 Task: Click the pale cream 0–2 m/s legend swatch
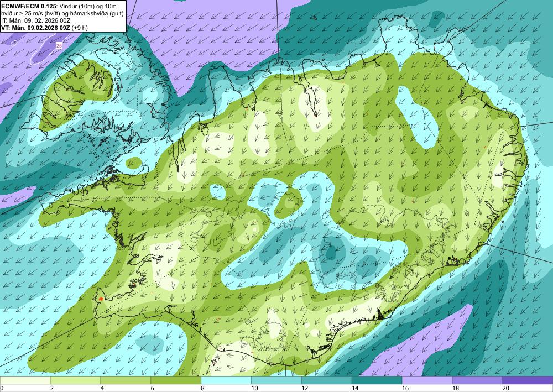(25, 380)
